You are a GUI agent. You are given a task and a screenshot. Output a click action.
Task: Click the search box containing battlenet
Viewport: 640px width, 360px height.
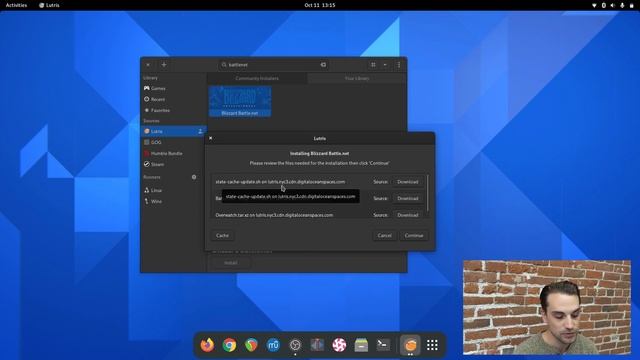273,64
